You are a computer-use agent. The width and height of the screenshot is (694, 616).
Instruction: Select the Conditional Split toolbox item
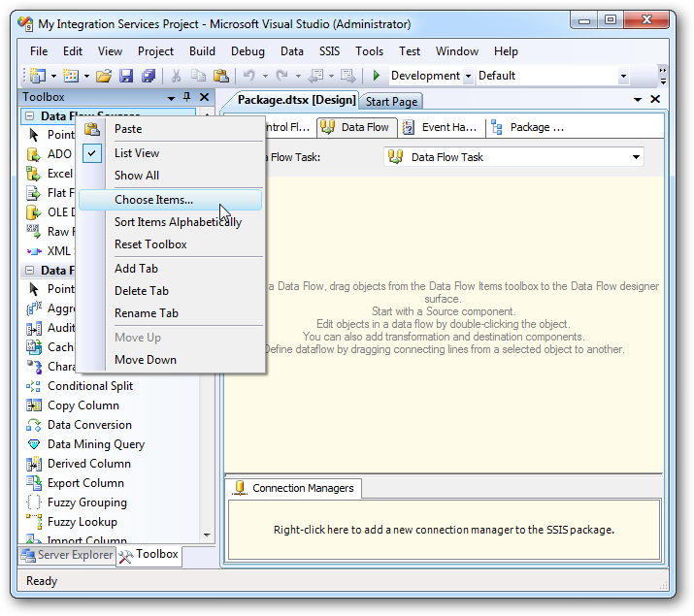click(x=89, y=386)
